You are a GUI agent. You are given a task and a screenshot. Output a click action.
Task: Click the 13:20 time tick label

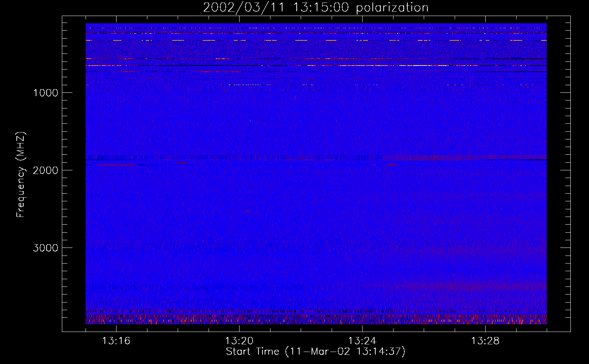pos(239,341)
